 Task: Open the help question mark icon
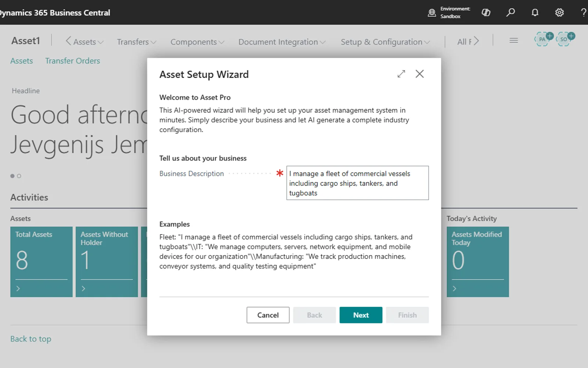[x=584, y=13]
